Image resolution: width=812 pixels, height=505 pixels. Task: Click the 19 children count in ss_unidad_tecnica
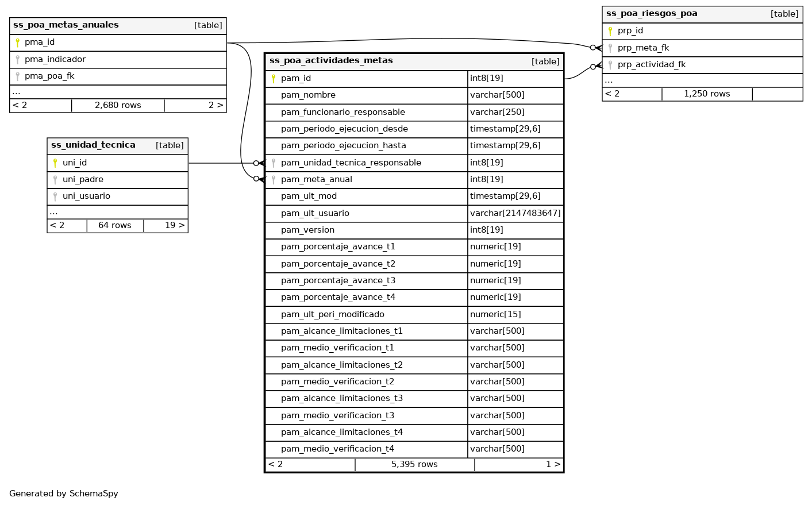click(x=174, y=226)
